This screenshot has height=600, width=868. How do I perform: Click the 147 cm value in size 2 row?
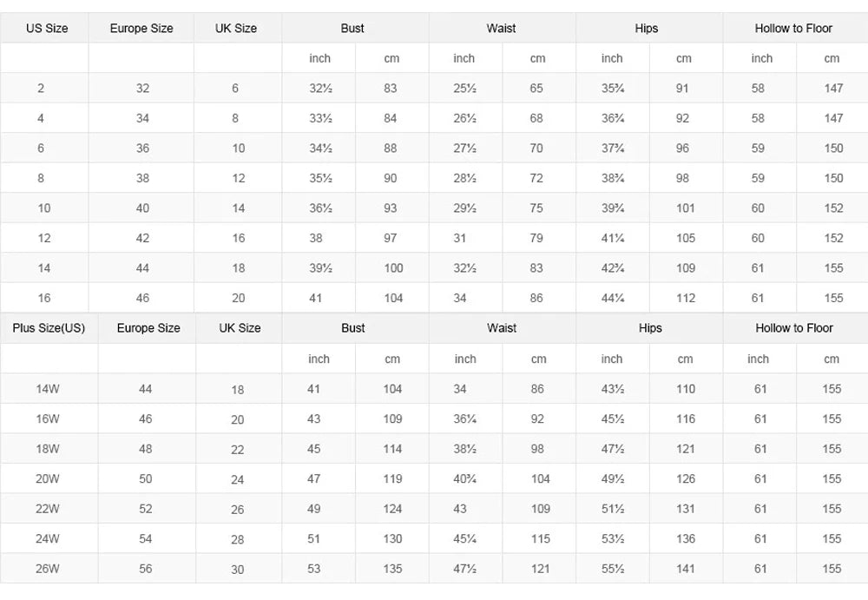click(x=833, y=88)
